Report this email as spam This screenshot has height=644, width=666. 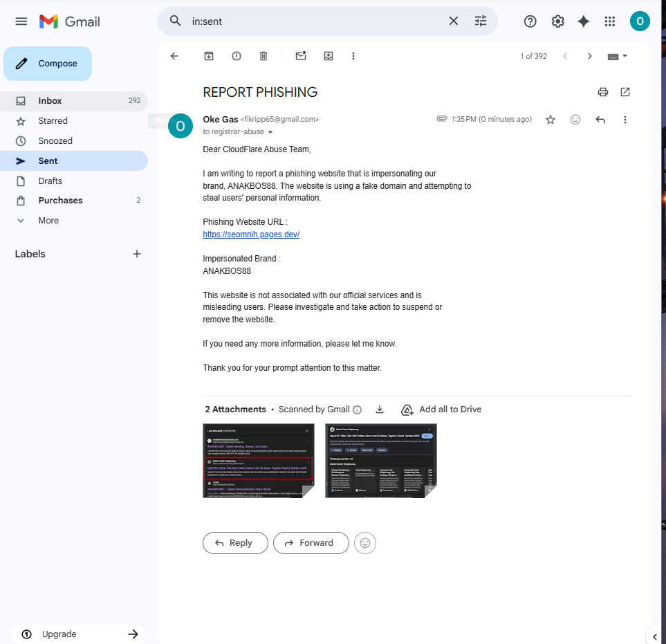click(237, 56)
